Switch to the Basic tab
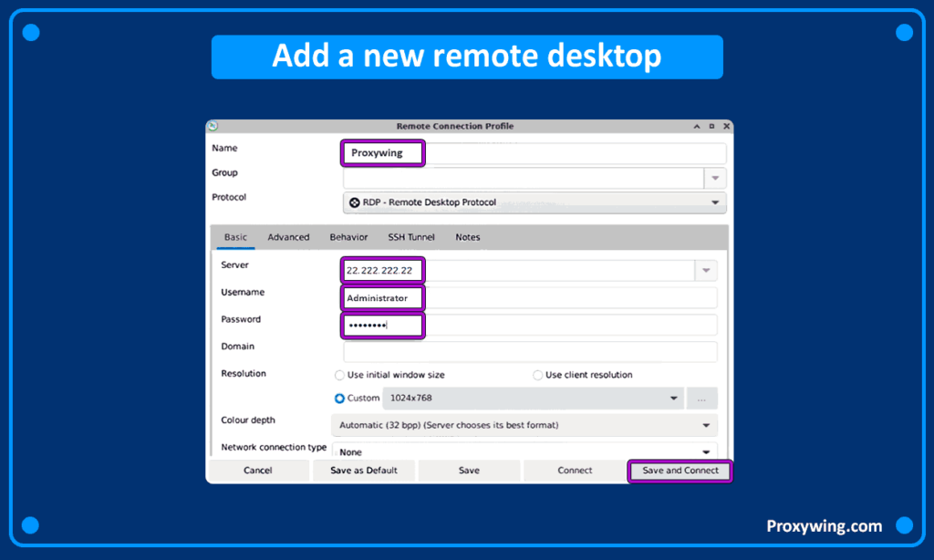Image resolution: width=934 pixels, height=560 pixels. pyautogui.click(x=235, y=237)
